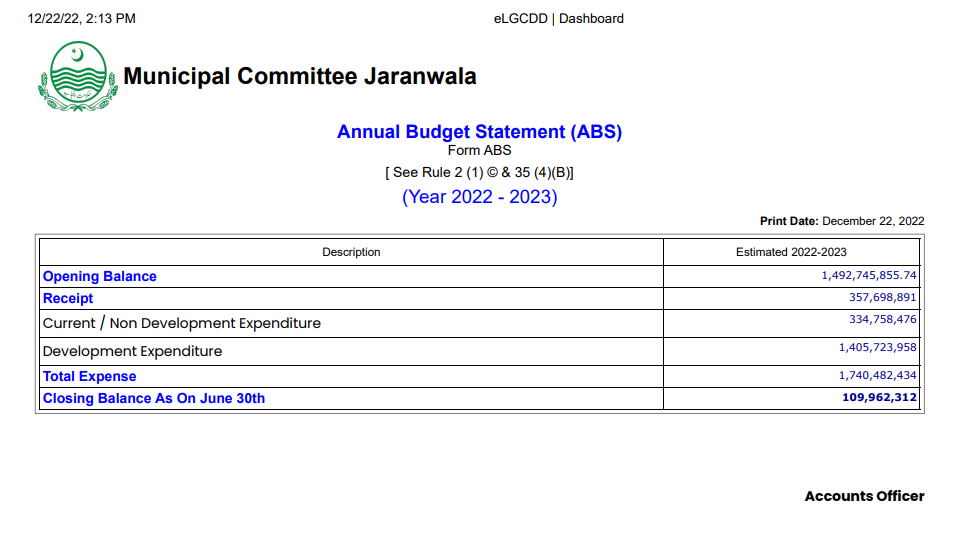Select the Annual Budget Statement (ABS) heading
963x546 pixels.
coord(479,132)
